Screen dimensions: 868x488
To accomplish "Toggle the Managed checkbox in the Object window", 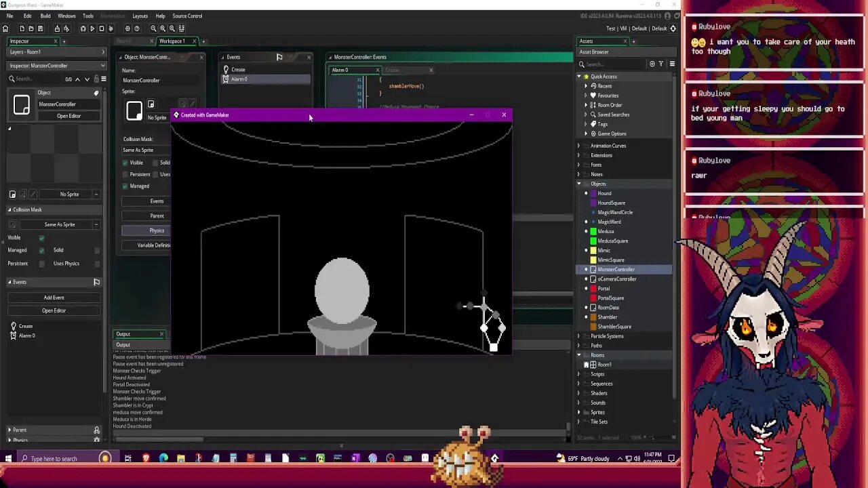I will [125, 186].
